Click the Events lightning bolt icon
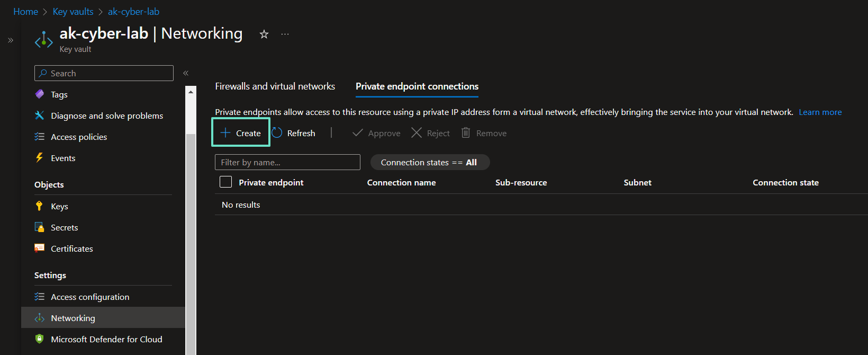This screenshot has width=868, height=355. click(40, 158)
